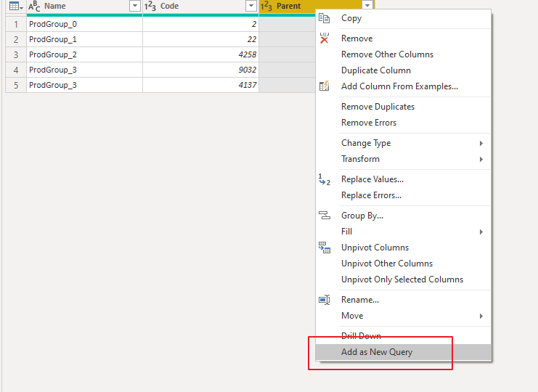Select Code cell with value 22
538x392 pixels.
[200, 39]
